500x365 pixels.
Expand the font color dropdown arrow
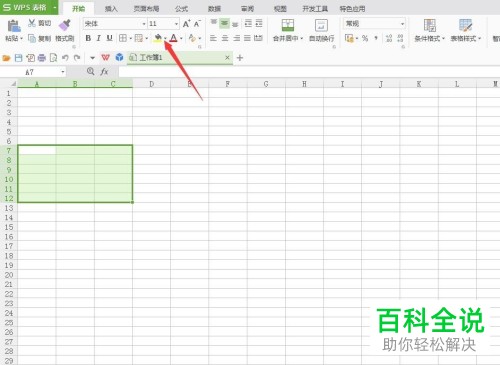[x=181, y=38]
